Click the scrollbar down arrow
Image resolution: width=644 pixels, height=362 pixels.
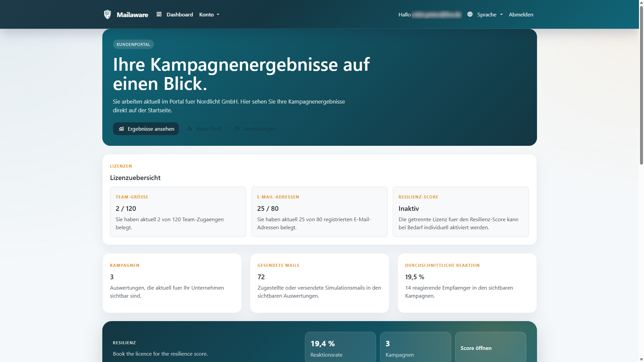641,359
